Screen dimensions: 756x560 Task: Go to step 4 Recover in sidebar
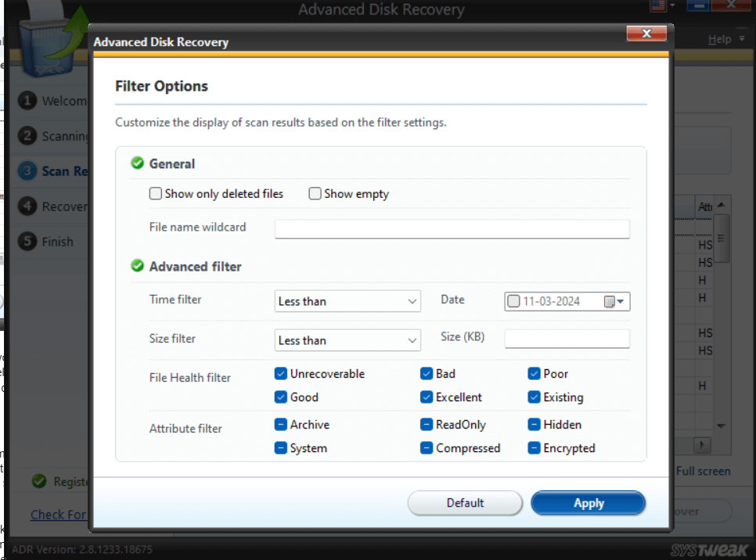click(53, 206)
